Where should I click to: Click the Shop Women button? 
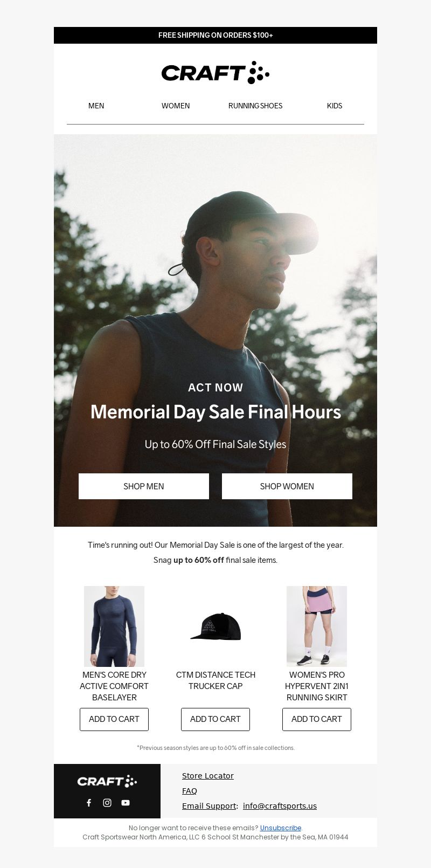coord(287,486)
